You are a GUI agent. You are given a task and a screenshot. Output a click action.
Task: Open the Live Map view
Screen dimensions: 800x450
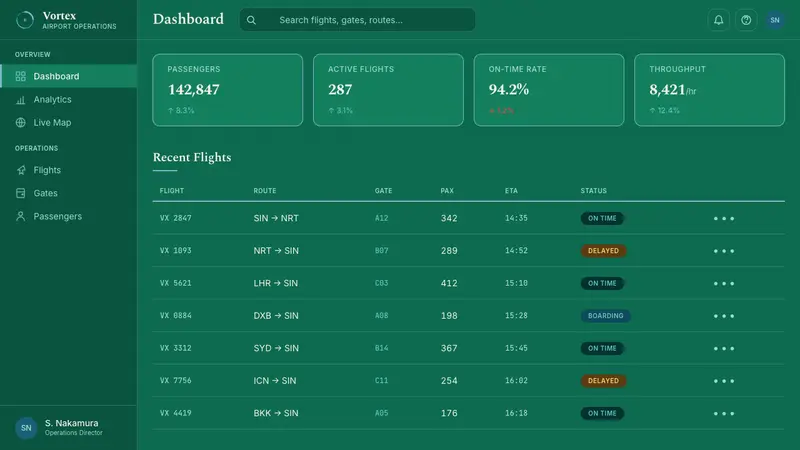pos(68,122)
